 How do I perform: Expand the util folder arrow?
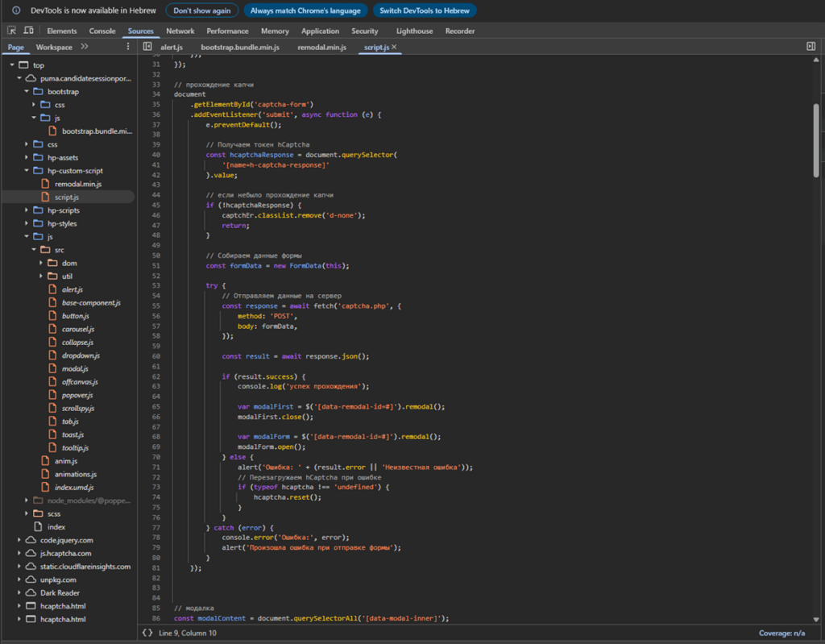(x=41, y=276)
